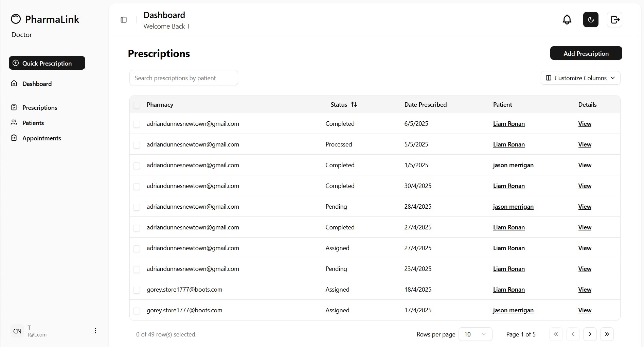Open Prescriptions in the sidebar

(39, 107)
